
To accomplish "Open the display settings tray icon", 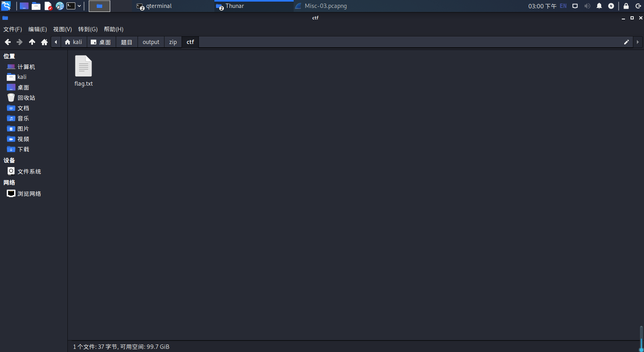I will (575, 6).
